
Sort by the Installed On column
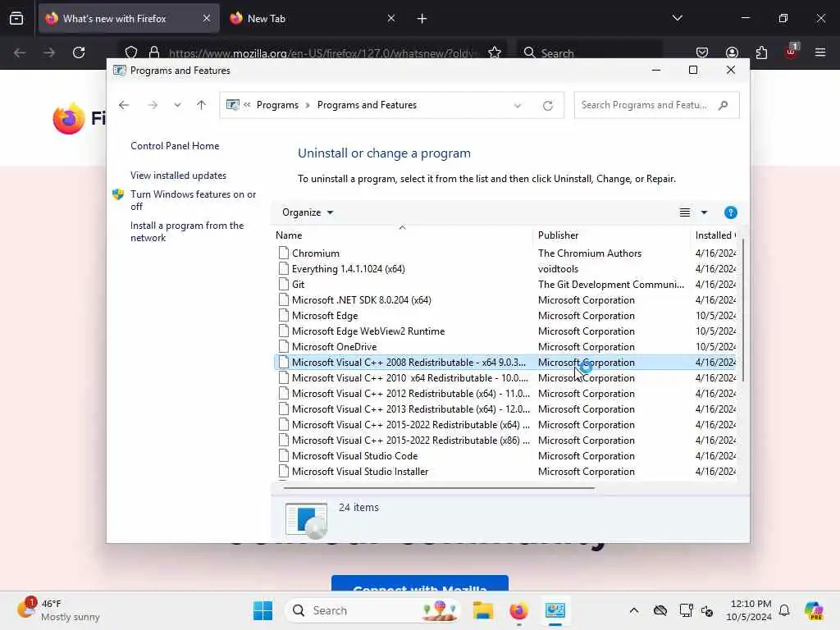pyautogui.click(x=714, y=235)
